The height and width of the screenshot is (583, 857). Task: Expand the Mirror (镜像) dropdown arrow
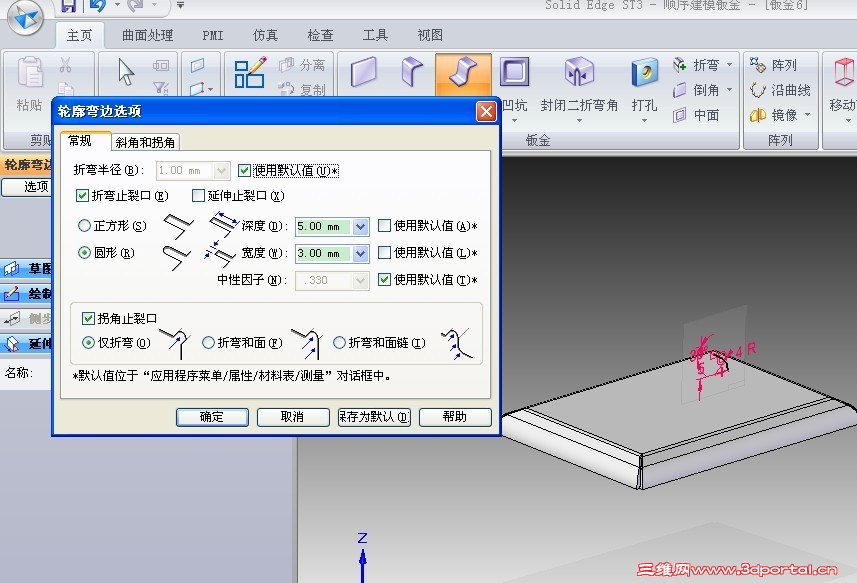point(807,115)
